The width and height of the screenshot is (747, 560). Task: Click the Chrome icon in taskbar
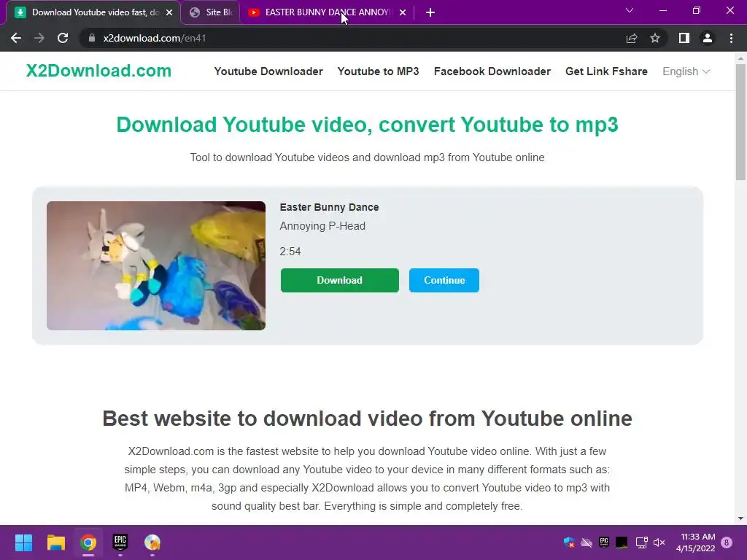point(88,542)
